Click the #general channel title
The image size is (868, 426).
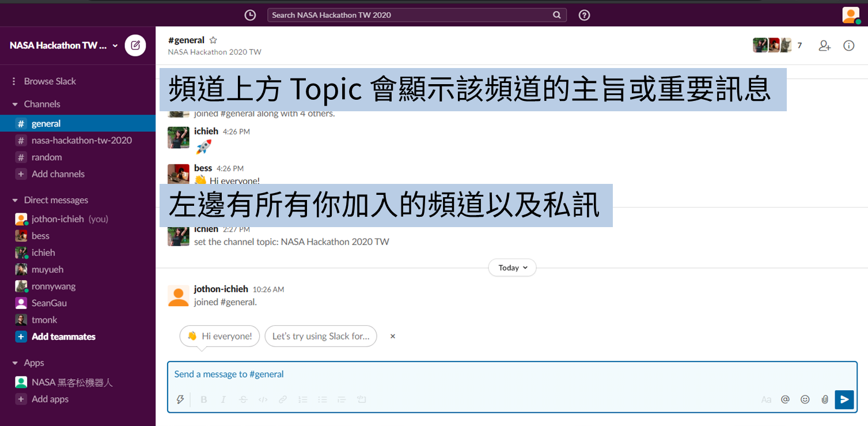coord(186,40)
